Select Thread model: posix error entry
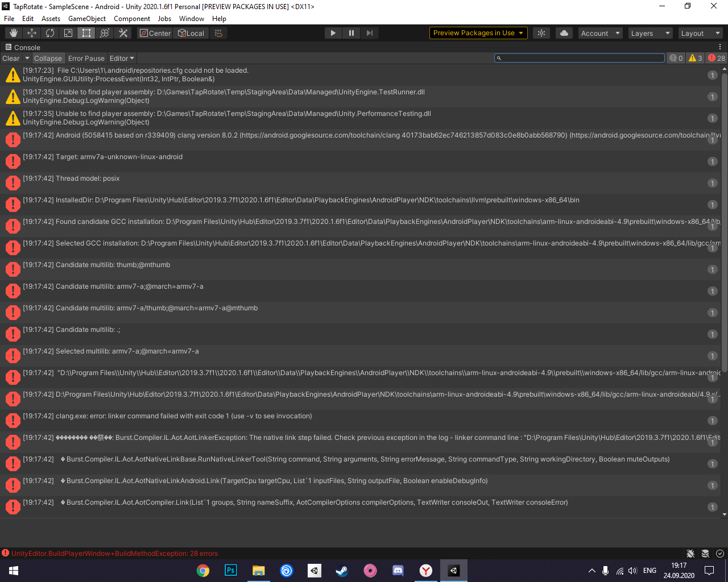 [359, 183]
